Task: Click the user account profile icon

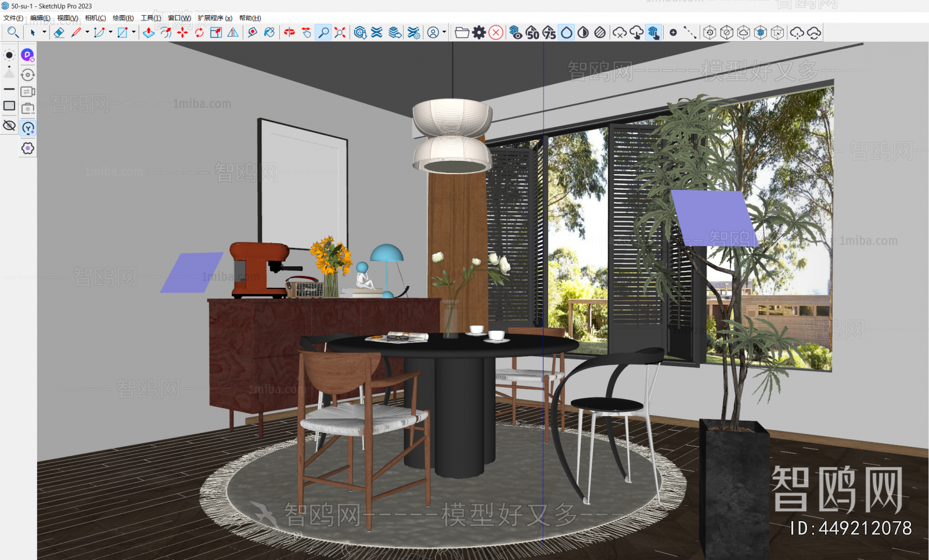Action: (x=433, y=32)
